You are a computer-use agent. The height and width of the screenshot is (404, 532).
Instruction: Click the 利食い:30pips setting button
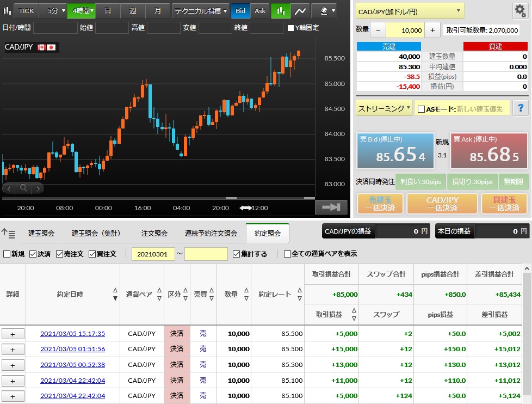(420, 182)
